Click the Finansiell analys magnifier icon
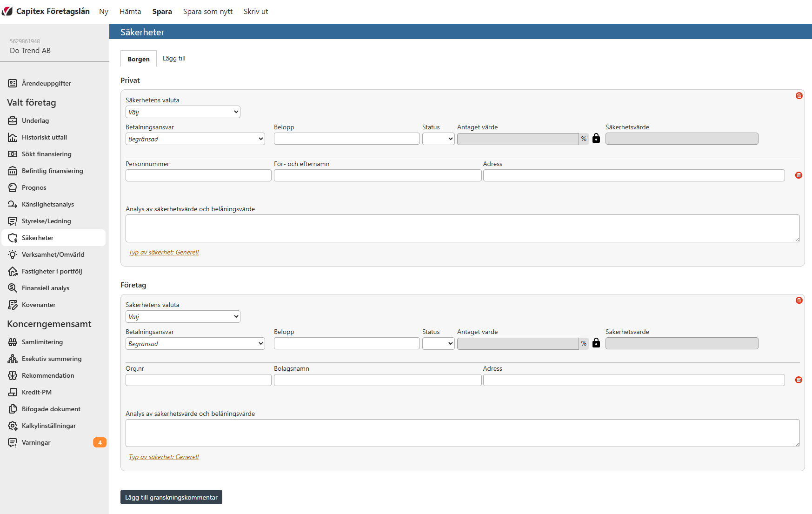Image resolution: width=812 pixels, height=514 pixels. (x=13, y=288)
